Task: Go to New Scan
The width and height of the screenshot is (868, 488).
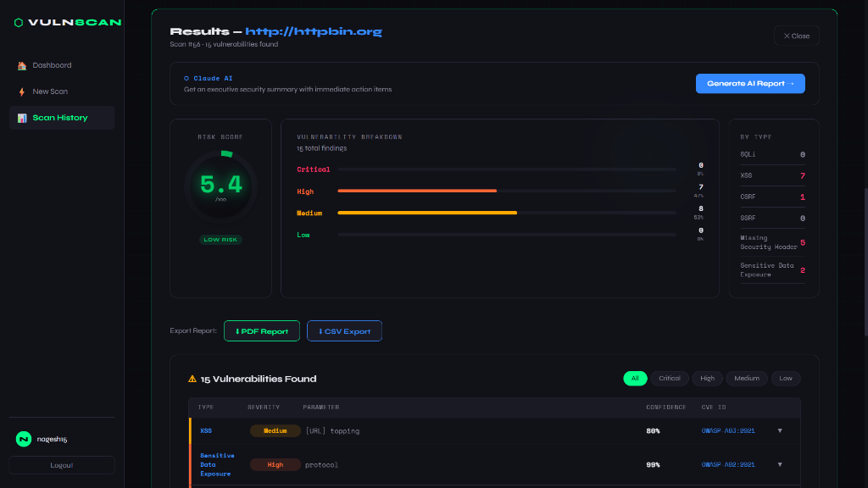Action: pyautogui.click(x=62, y=91)
